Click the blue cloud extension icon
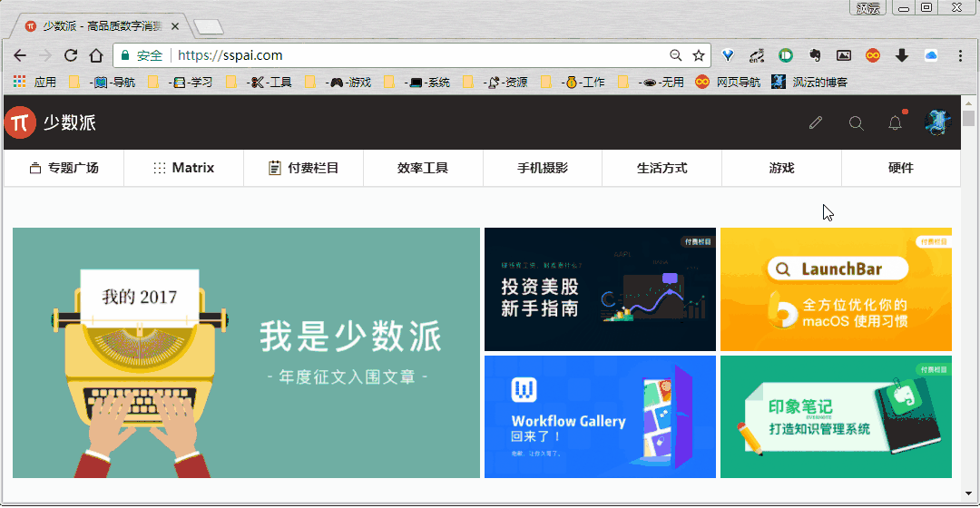The width and height of the screenshot is (980, 508). [x=931, y=55]
